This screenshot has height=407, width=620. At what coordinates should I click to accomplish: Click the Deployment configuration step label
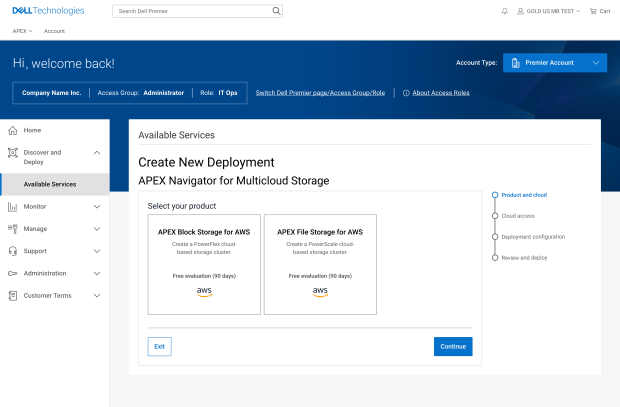click(x=533, y=237)
